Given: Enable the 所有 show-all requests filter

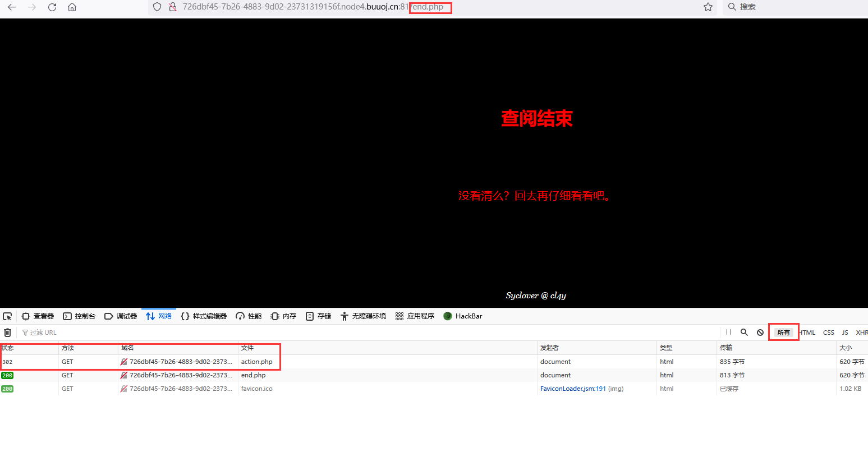Looking at the screenshot, I should pyautogui.click(x=783, y=332).
